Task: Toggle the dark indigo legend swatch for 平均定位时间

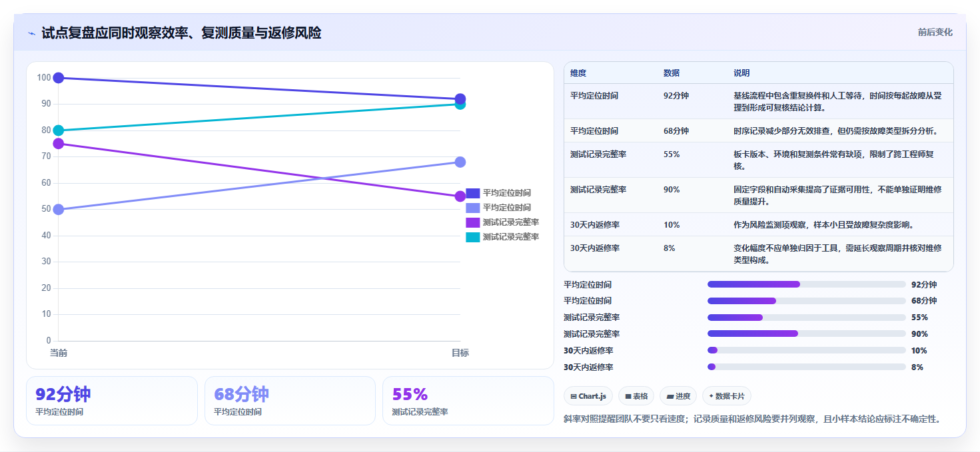Action: (472, 193)
